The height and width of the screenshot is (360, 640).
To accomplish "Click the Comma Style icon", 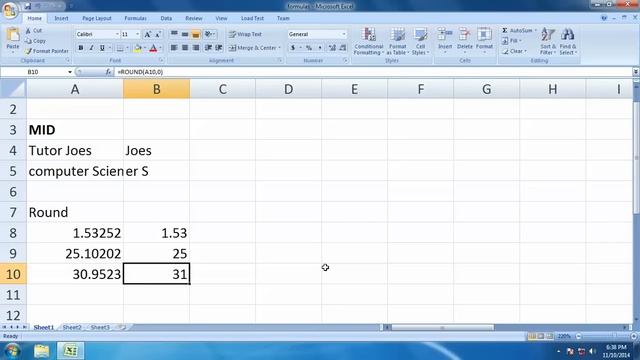I will tap(320, 48).
